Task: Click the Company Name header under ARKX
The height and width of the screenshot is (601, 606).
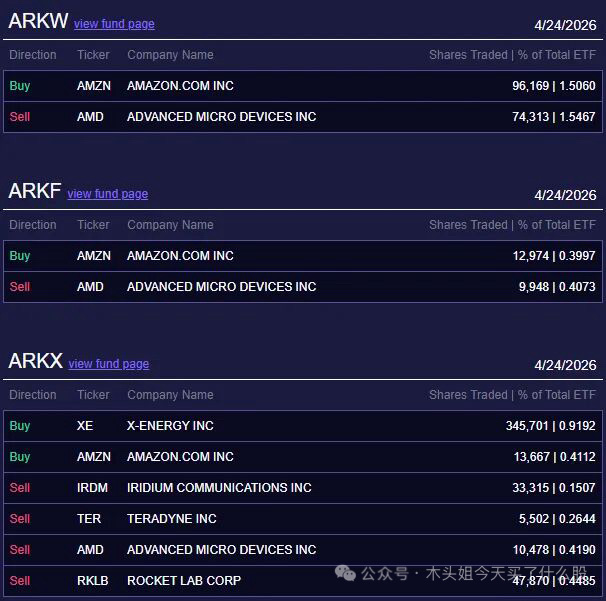Action: [x=170, y=395]
